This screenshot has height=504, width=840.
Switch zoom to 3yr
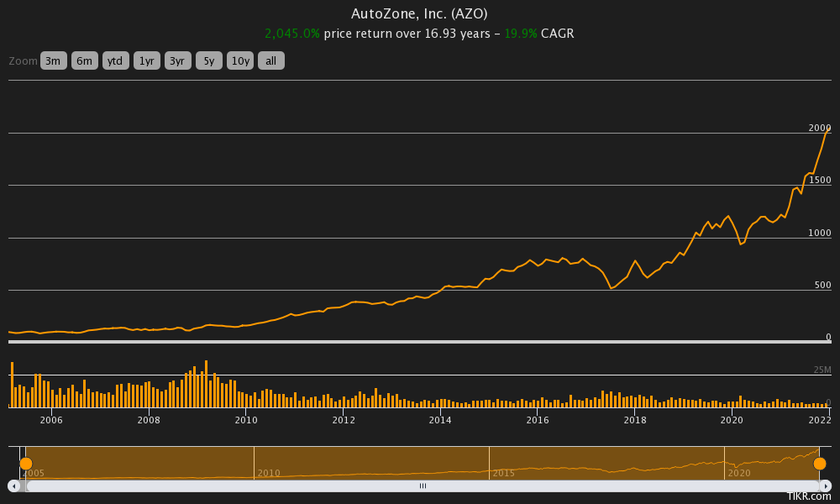pos(178,61)
